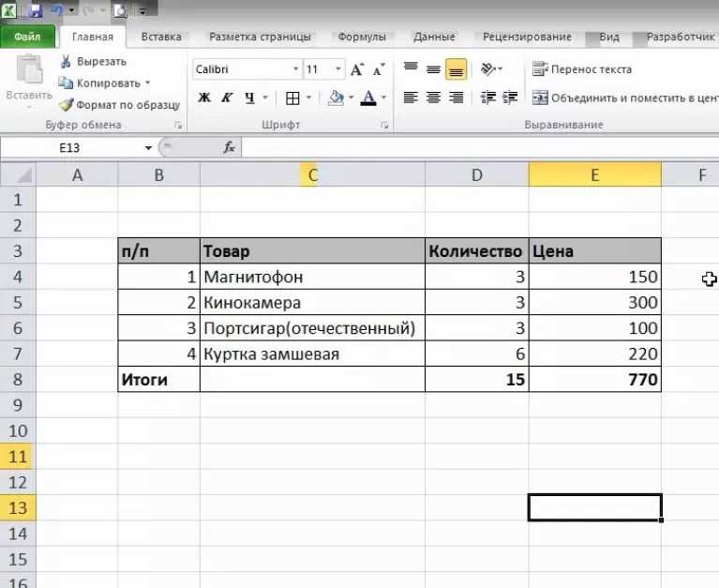The height and width of the screenshot is (588, 719).
Task: Select Top Align vertical alignment
Action: coord(411,69)
